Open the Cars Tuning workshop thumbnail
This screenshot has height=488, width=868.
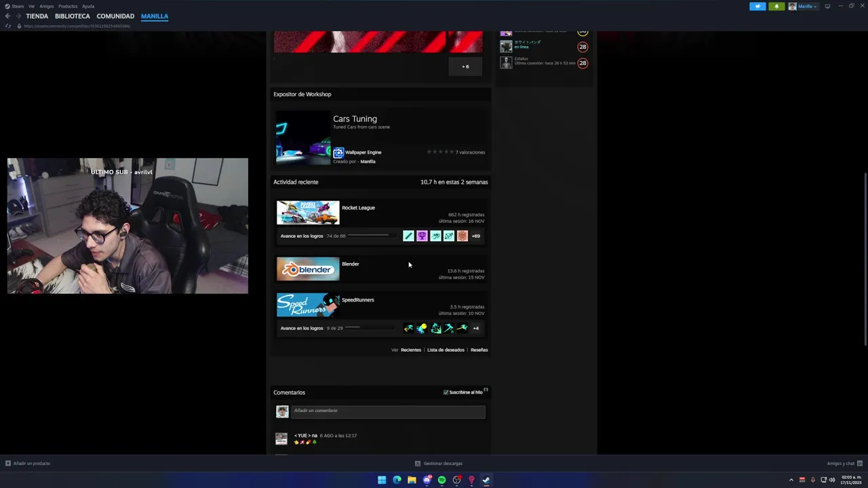(303, 138)
